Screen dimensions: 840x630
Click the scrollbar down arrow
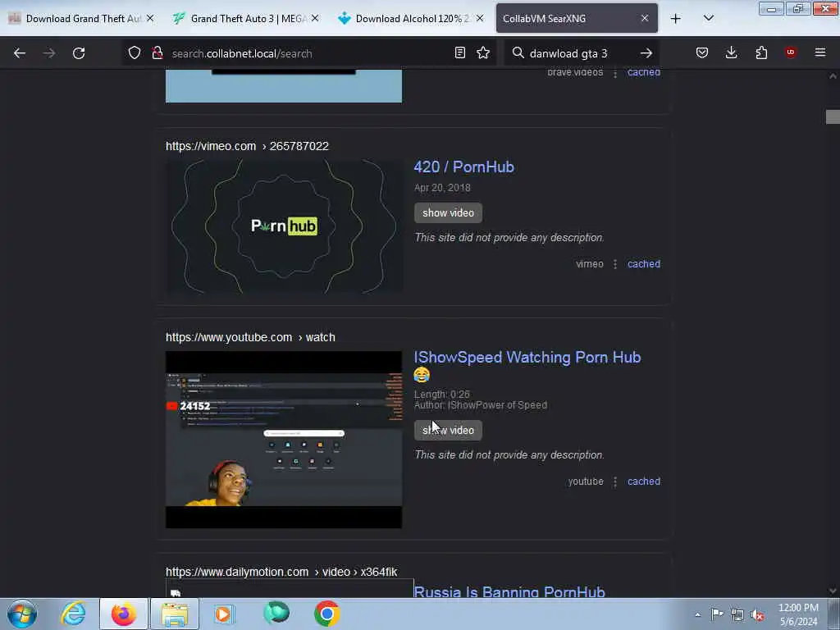[x=833, y=591]
